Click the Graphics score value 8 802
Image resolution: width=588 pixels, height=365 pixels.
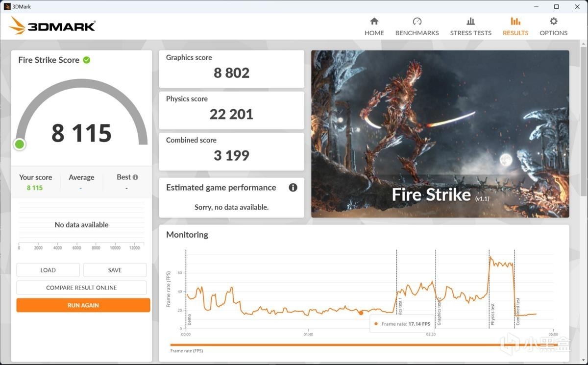232,73
